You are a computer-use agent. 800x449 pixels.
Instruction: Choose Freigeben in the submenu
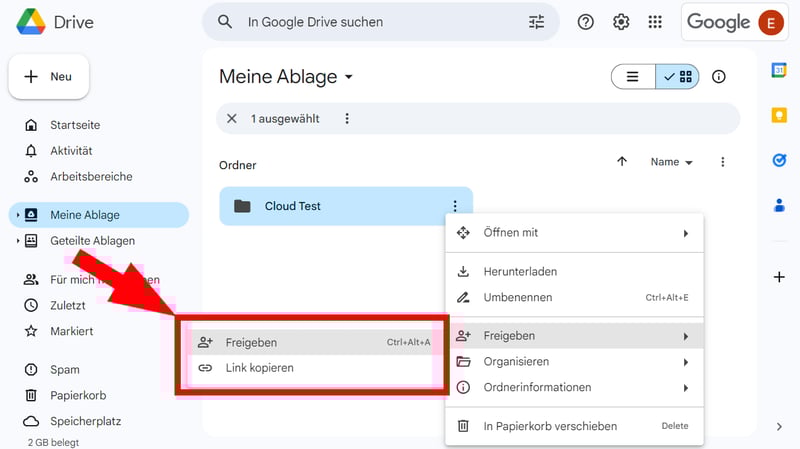[251, 342]
